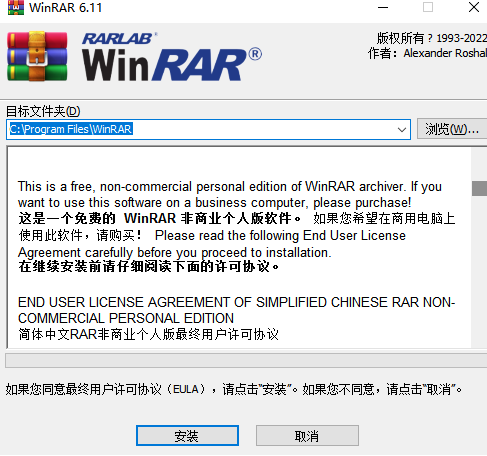Click the END USER LICENSE AGREEMENT heading
The width and height of the screenshot is (487, 456).
click(236, 310)
